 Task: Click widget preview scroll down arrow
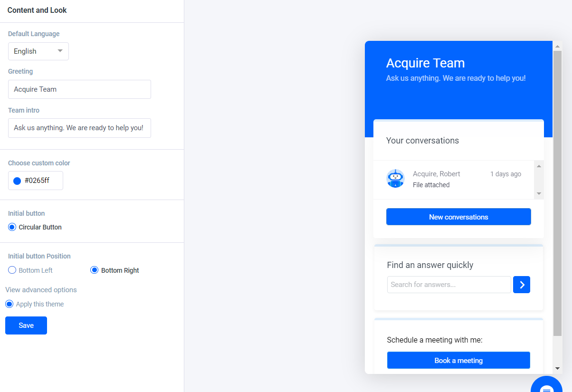click(x=558, y=368)
